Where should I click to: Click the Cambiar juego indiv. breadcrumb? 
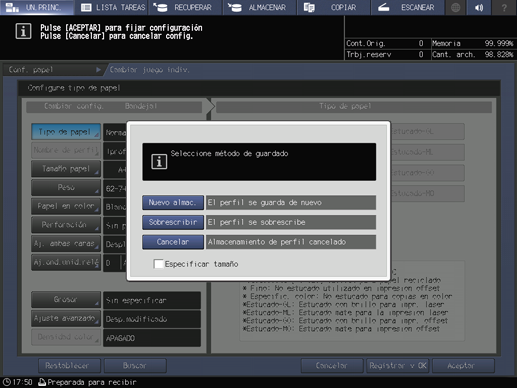pyautogui.click(x=149, y=70)
